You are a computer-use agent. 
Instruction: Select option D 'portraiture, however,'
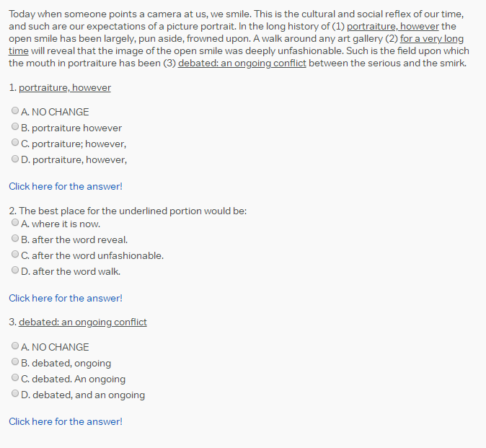[x=15, y=159]
